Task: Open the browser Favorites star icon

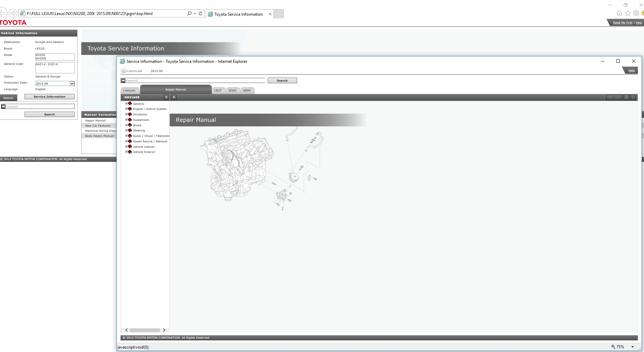Action: (x=628, y=13)
